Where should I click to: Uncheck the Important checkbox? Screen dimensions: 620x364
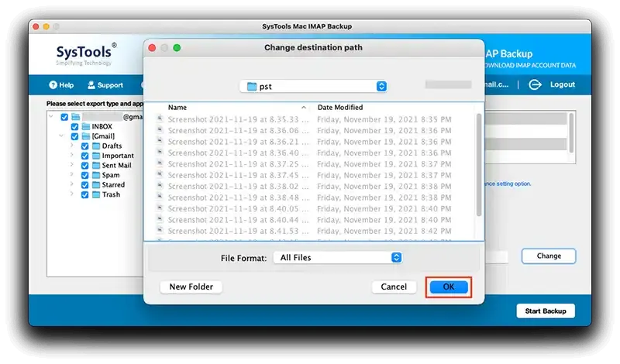coord(84,156)
